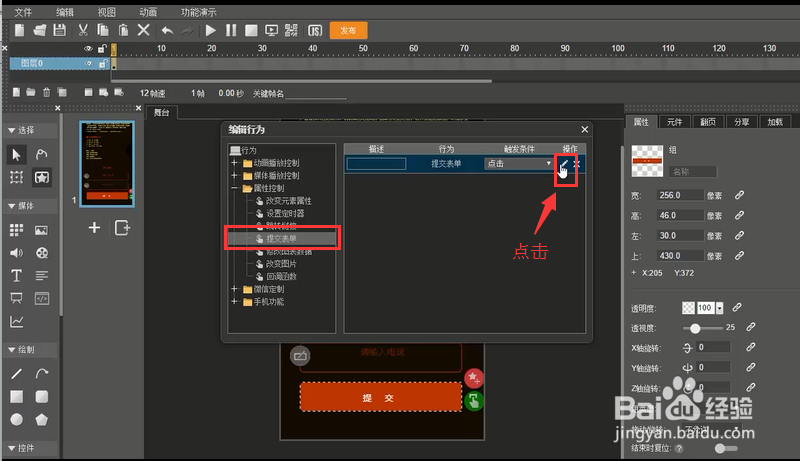
Task: Select the chart tool
Action: coord(16,322)
